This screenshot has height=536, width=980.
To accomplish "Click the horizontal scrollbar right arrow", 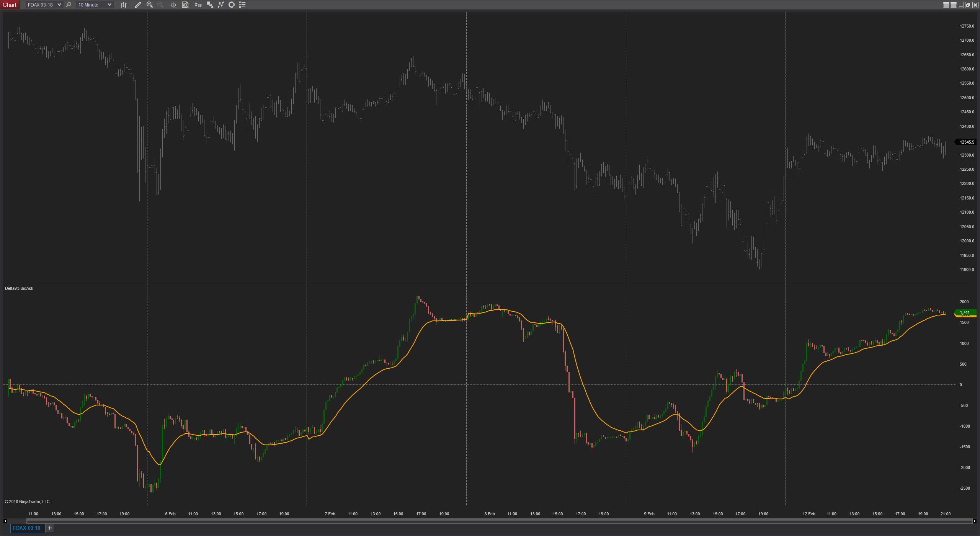I will (x=975, y=521).
